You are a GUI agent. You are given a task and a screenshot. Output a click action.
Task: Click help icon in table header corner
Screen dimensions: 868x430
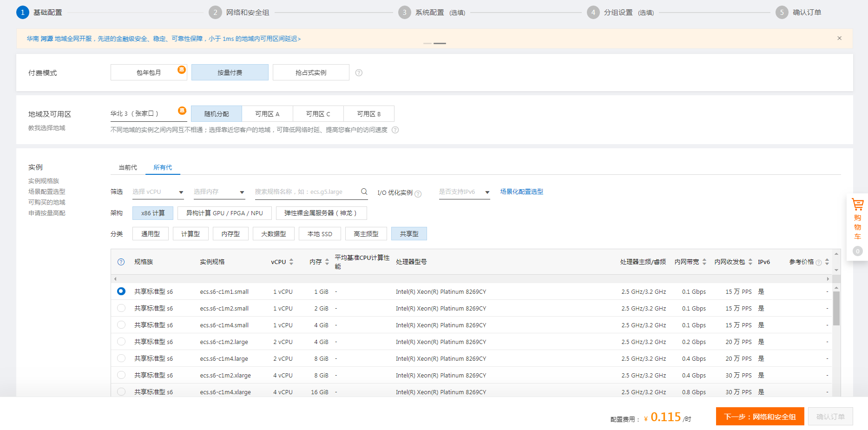[121, 262]
